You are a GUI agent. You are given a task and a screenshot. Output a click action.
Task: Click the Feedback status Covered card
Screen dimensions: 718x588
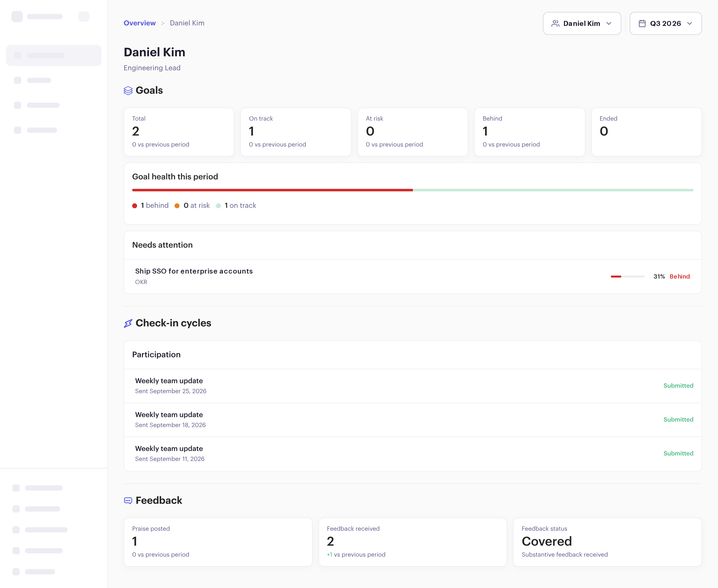click(608, 542)
